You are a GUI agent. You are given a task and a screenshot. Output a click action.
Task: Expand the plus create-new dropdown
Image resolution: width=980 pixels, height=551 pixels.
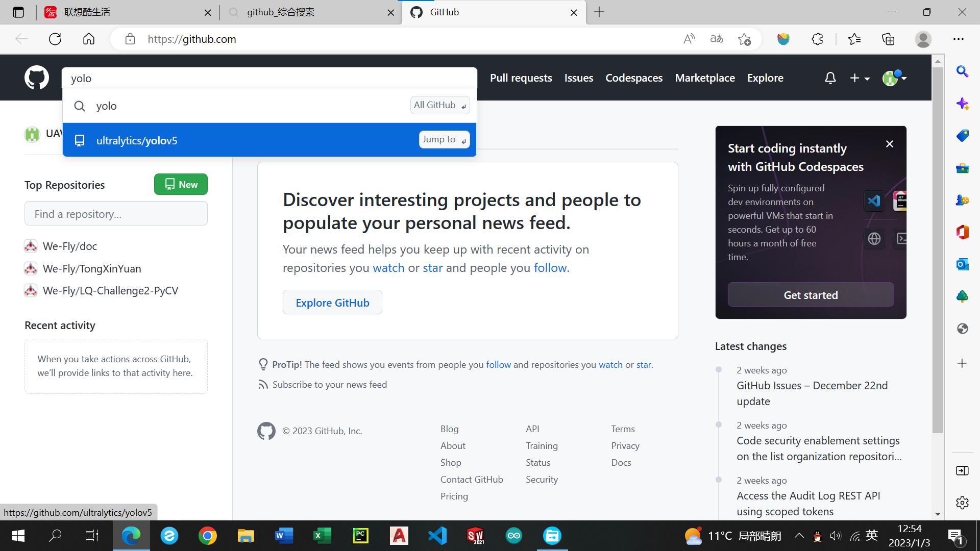pos(860,78)
